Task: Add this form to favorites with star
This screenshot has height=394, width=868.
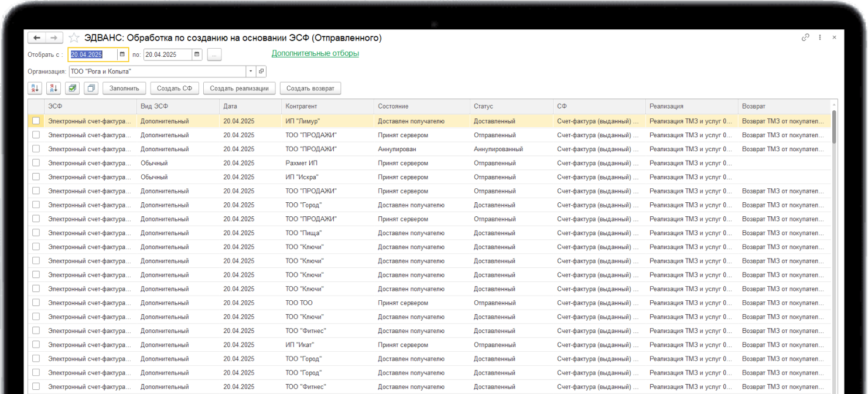Action: (74, 38)
